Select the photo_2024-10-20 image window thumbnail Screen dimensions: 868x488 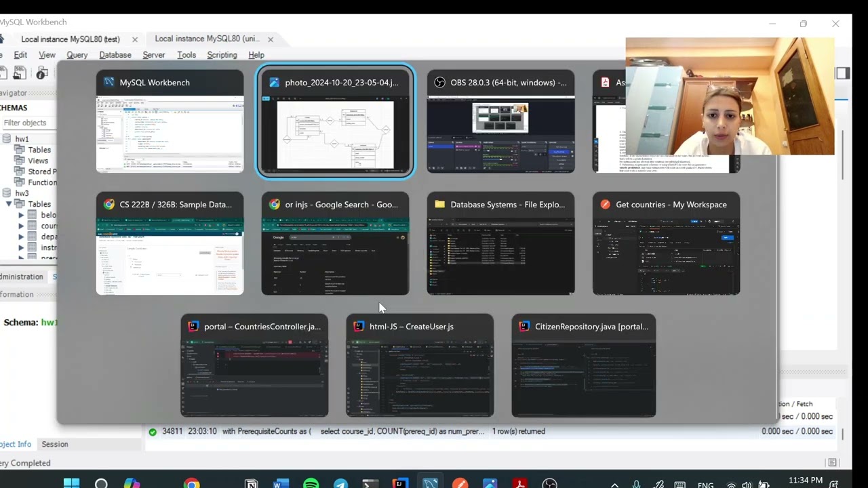click(335, 121)
